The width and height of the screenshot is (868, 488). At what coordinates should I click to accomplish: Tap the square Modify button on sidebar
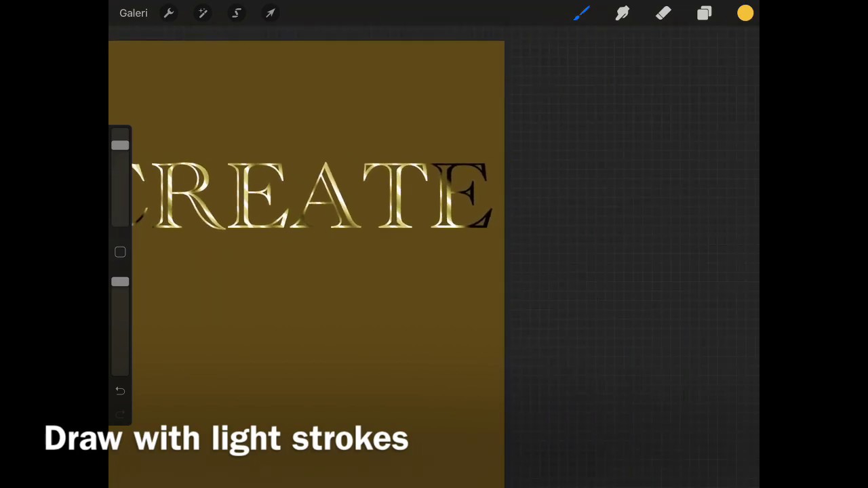120,252
